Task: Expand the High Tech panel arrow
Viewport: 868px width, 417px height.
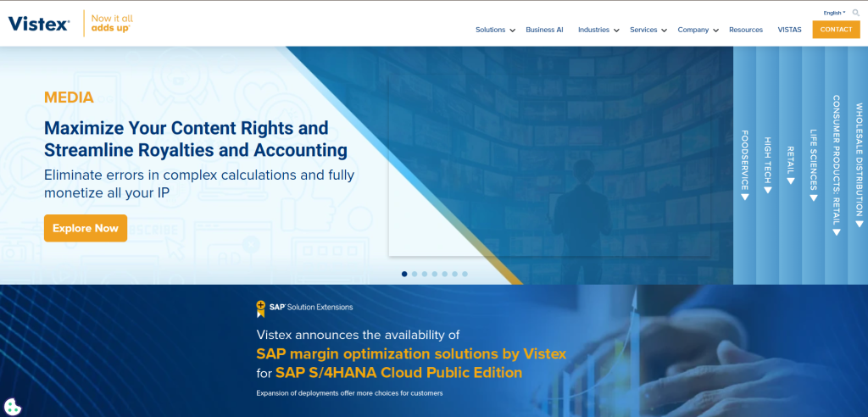Action: click(767, 190)
